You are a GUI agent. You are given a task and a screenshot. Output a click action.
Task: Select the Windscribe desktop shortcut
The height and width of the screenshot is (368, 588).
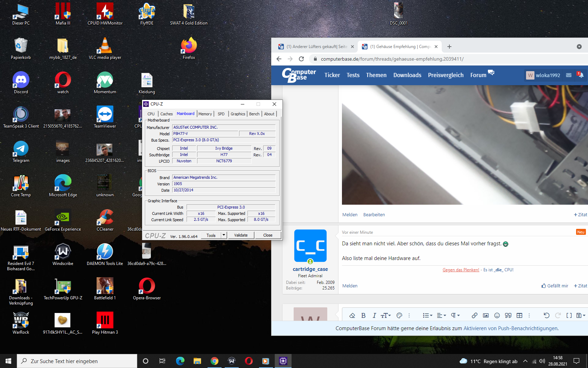pos(63,254)
